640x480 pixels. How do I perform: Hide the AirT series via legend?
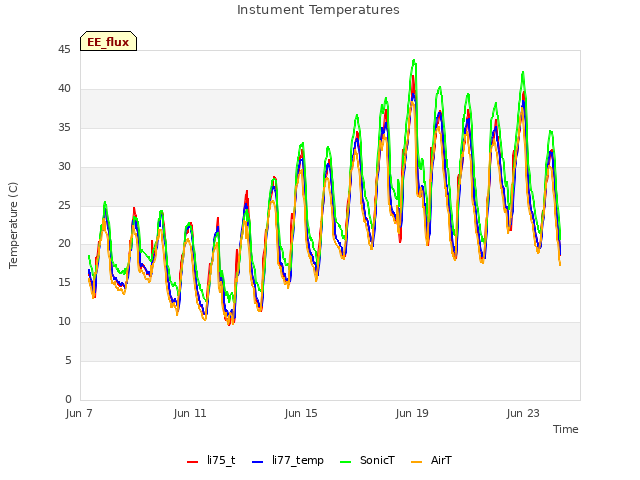click(x=431, y=460)
